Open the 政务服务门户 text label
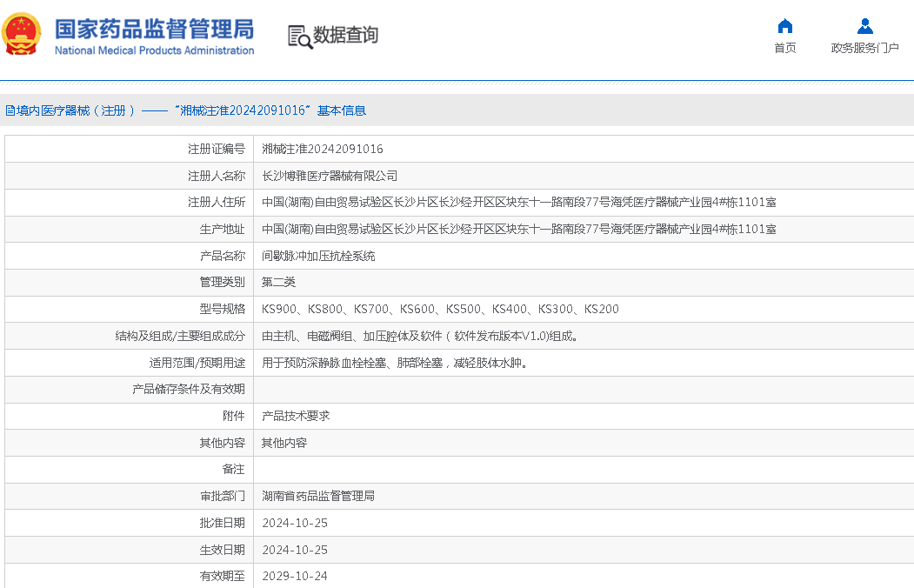This screenshot has height=588, width=914. (x=864, y=48)
